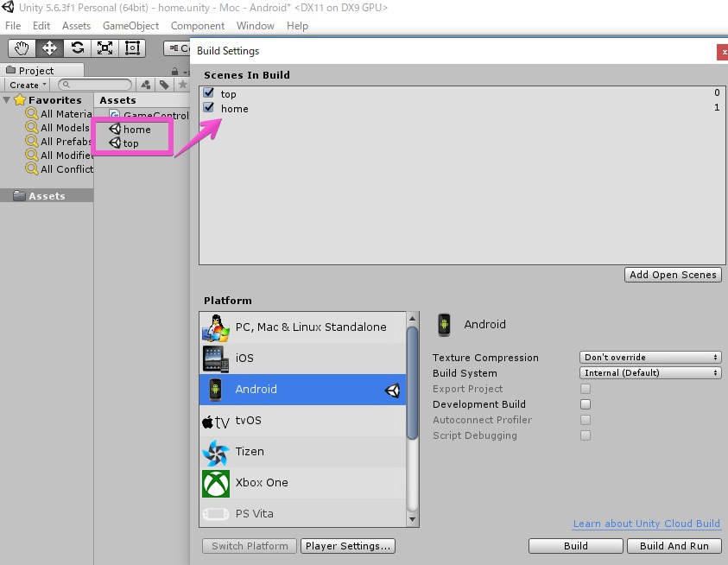The width and height of the screenshot is (728, 565).
Task: Uncheck the top scene in build
Action: tap(208, 93)
